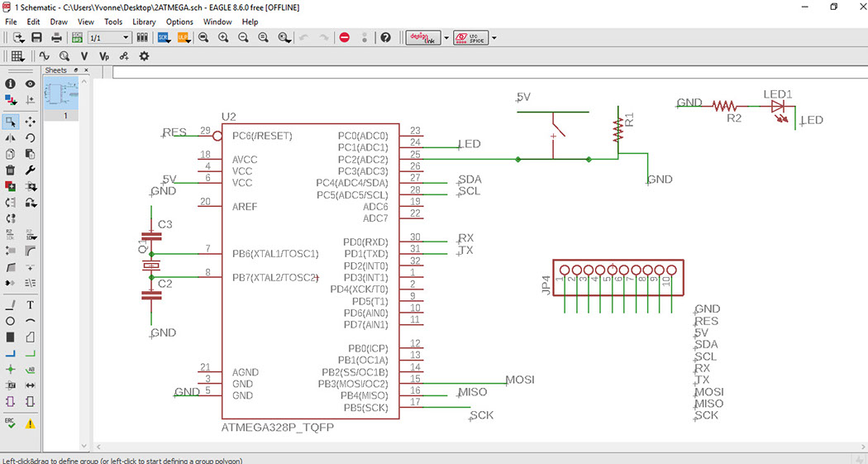Image resolution: width=868 pixels, height=464 pixels.
Task: Select the Text tool
Action: point(30,304)
